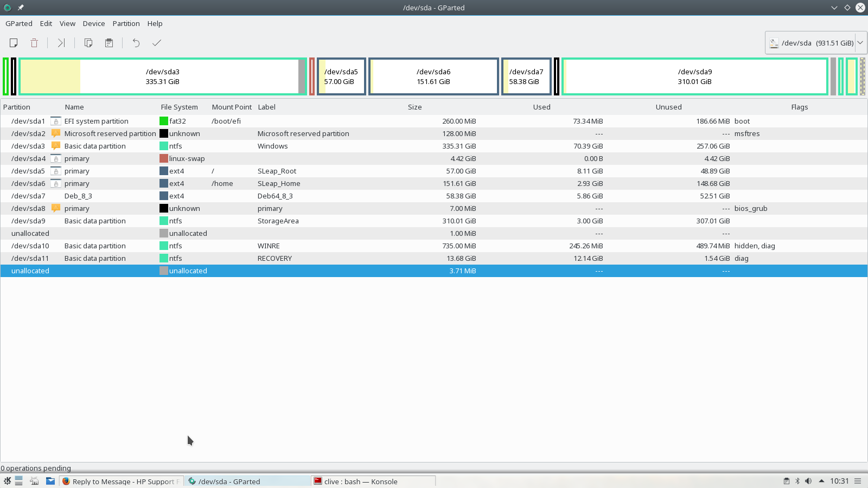Open the panel settings hamburger icon
Viewport: 868px width, 488px height.
tap(858, 481)
